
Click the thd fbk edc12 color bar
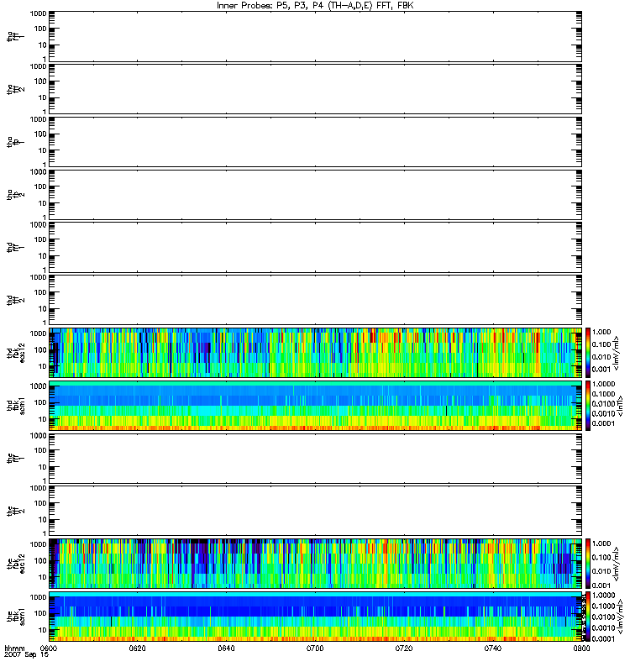tap(588, 353)
